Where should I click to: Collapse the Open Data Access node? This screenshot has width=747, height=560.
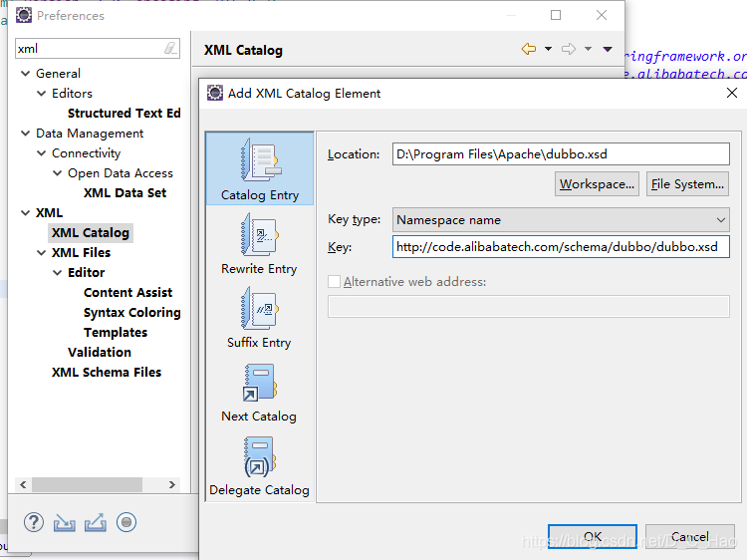point(57,173)
